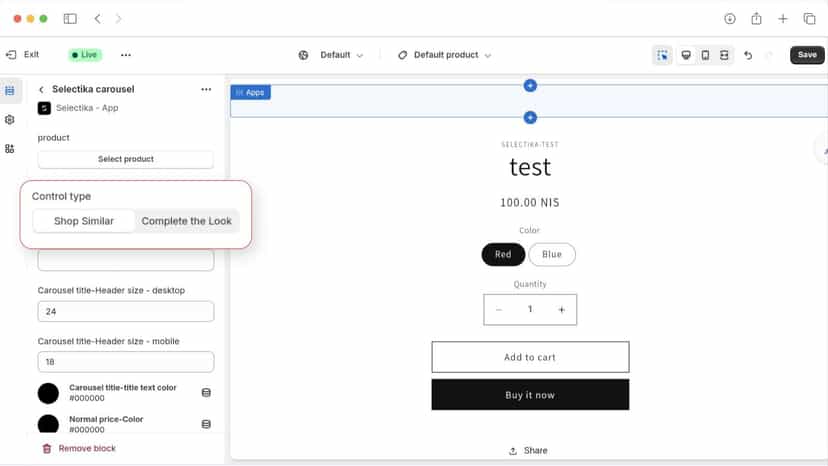Redo the last change

[x=769, y=55]
